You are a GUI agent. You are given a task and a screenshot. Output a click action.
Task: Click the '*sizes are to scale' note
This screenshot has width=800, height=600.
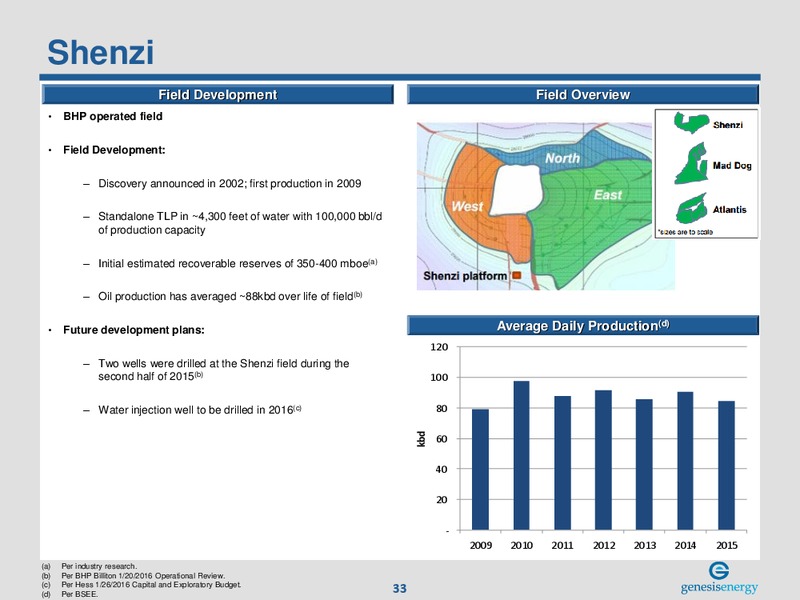(685, 232)
